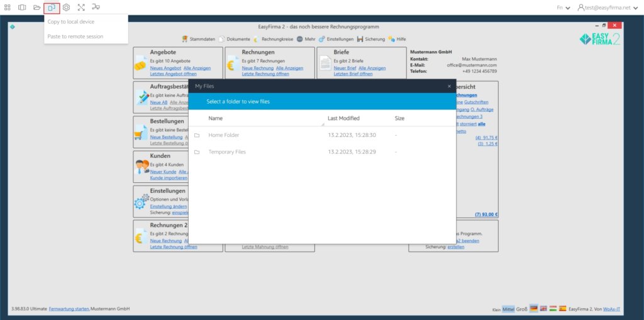Click Alle Anzeigen under Rechnungen
Image resolution: width=644 pixels, height=320 pixels.
point(289,68)
